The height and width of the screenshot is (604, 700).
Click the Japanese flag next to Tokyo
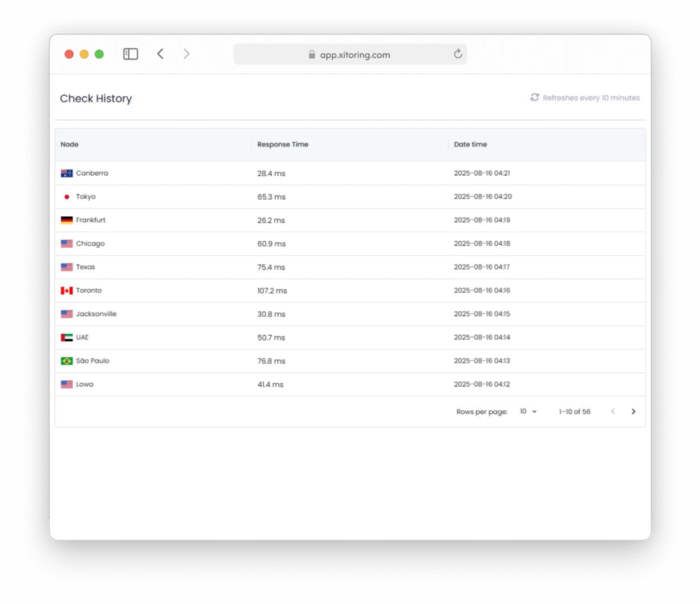pyautogui.click(x=66, y=197)
